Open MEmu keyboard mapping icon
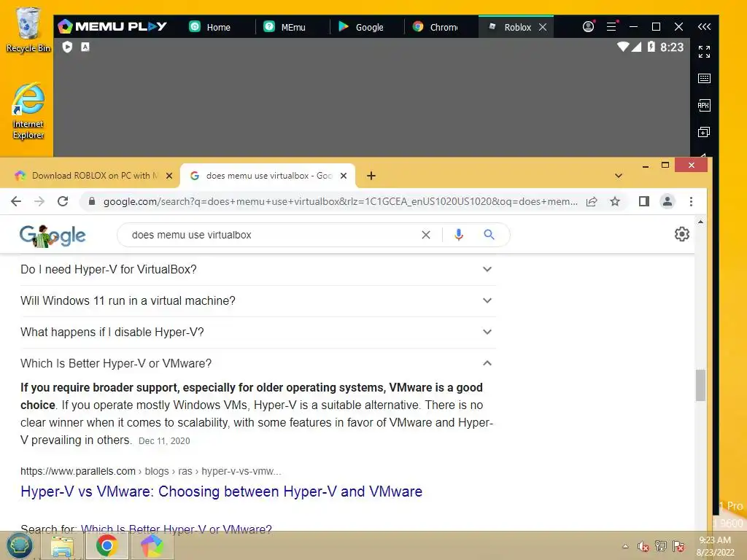This screenshot has width=747, height=560. (x=704, y=78)
